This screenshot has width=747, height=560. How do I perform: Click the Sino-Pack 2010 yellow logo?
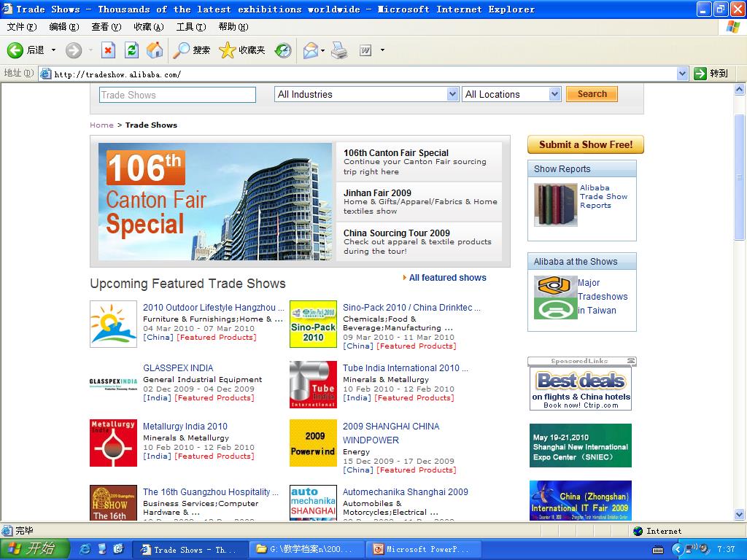click(313, 324)
